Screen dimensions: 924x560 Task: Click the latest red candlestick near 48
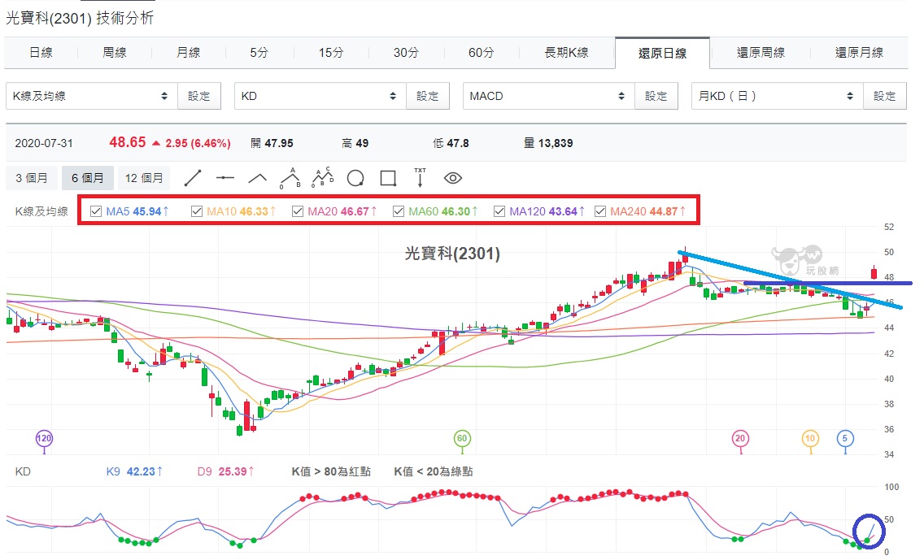(874, 272)
